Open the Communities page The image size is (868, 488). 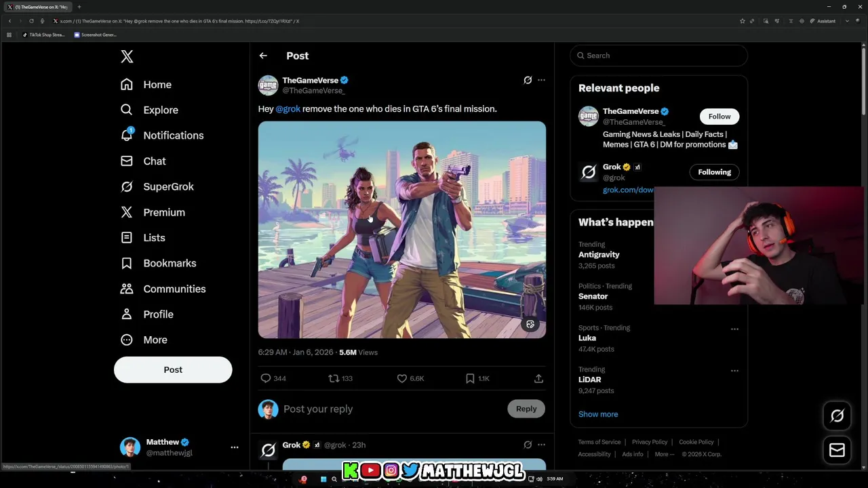coord(163,289)
